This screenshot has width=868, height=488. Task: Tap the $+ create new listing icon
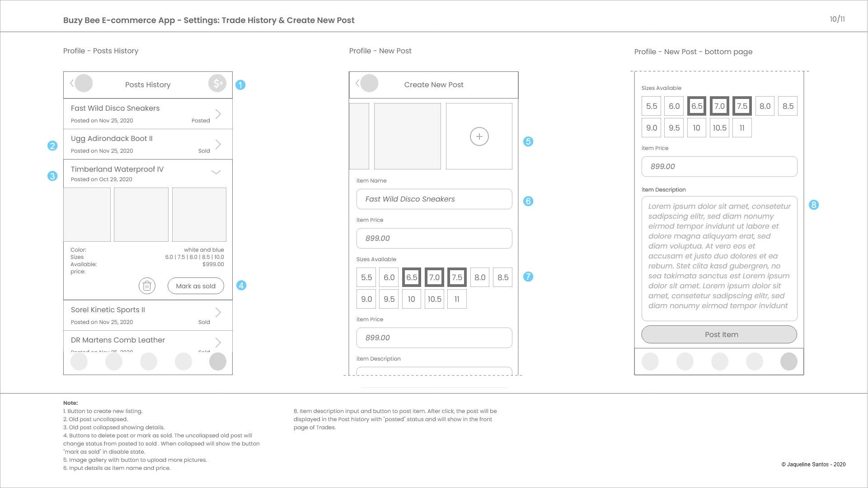[x=217, y=83]
